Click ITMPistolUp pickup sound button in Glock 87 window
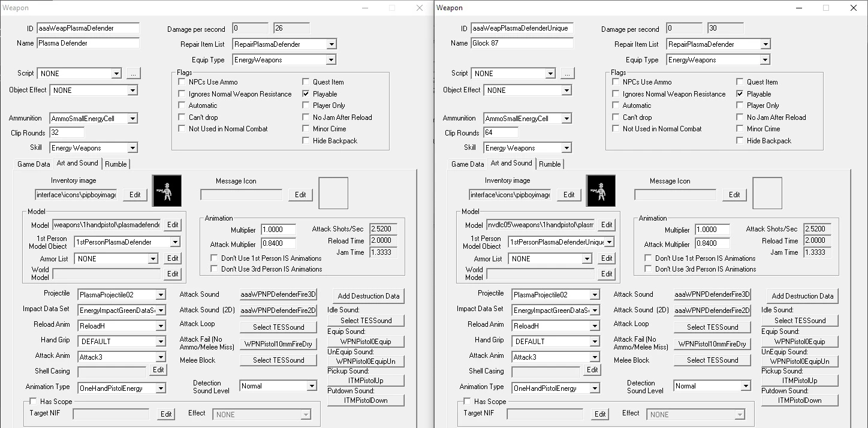Screen dimensions: 868x428 pos(800,381)
